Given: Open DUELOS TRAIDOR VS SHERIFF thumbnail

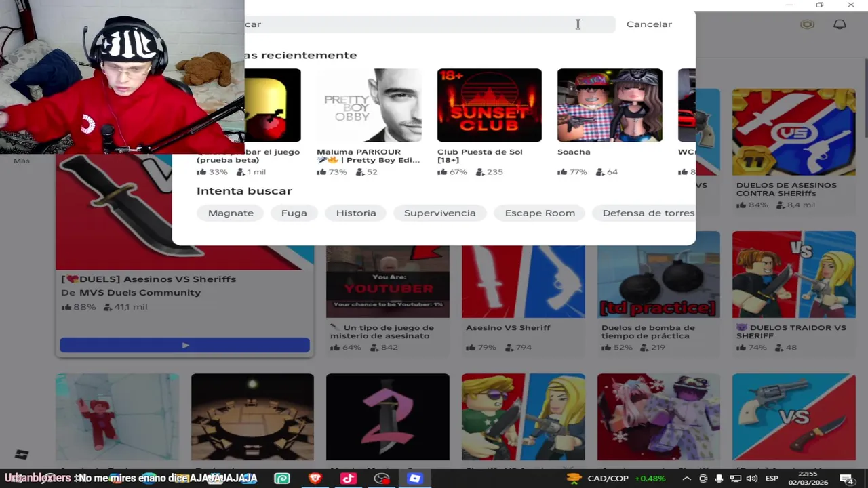Looking at the screenshot, I should point(794,274).
